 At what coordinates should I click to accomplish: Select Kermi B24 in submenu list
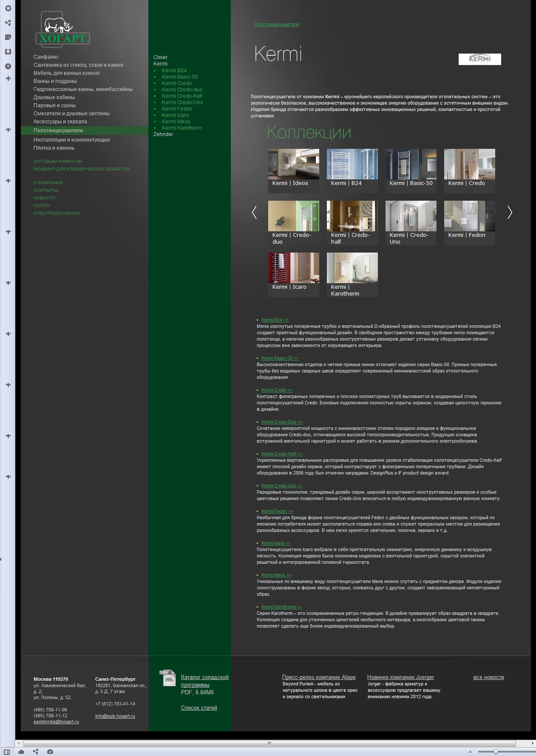pyautogui.click(x=174, y=71)
